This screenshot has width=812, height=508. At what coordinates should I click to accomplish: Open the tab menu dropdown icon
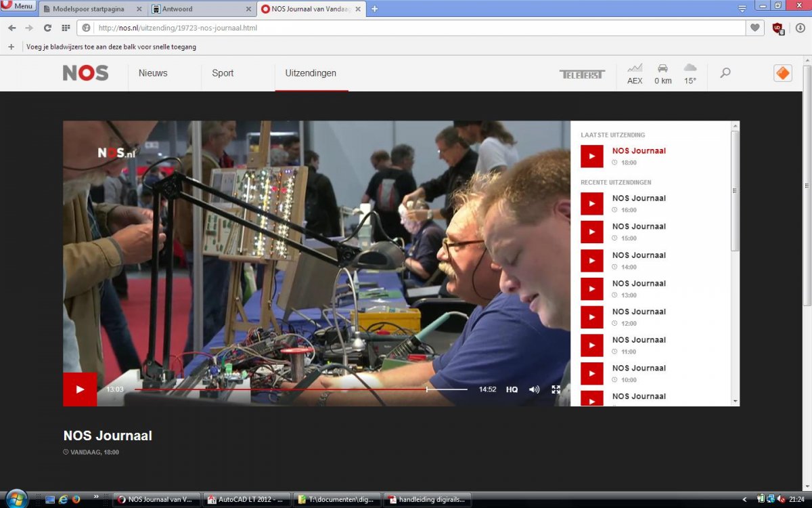(x=742, y=9)
